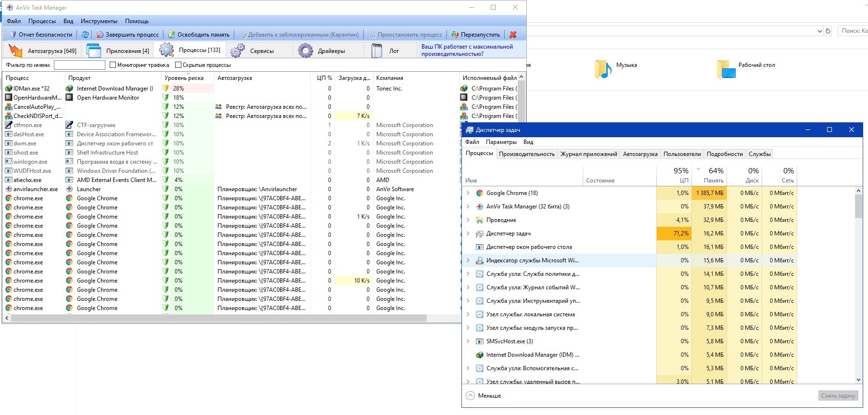Click Меньше to collapse Task Manager details

click(484, 396)
